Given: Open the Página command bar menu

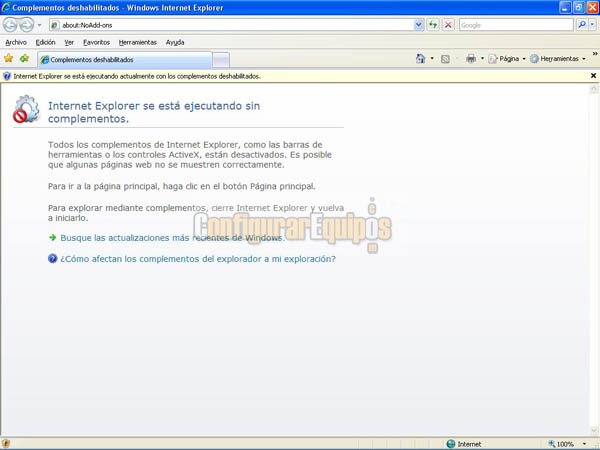Looking at the screenshot, I should point(507,59).
